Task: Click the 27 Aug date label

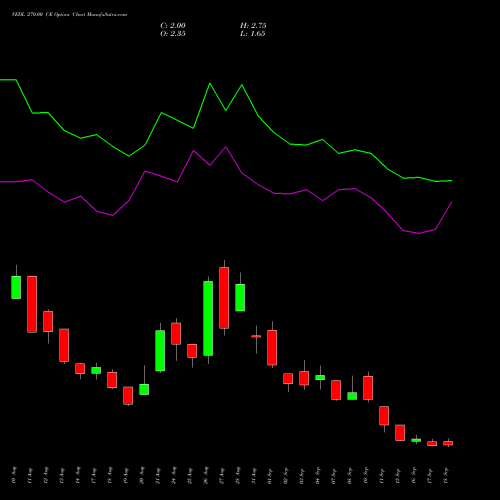Action: point(222,475)
